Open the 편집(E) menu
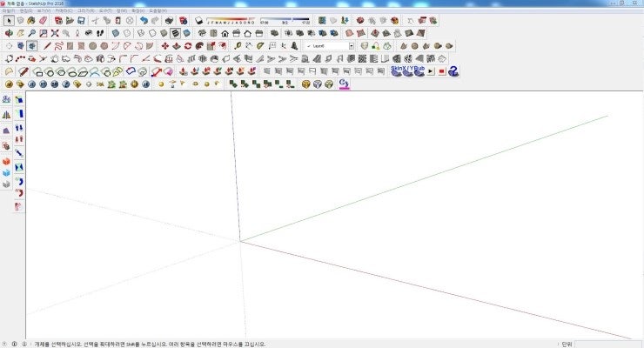Screen dimensions: 644x348 tap(26, 10)
